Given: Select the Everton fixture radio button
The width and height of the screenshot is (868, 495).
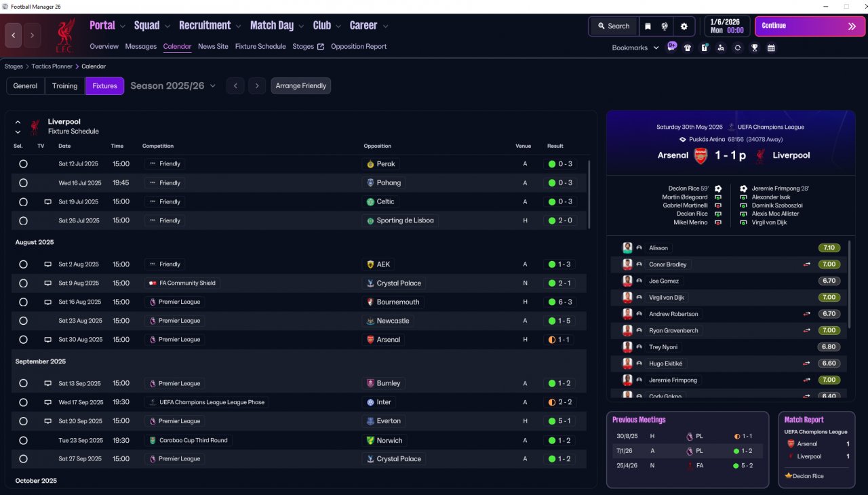Looking at the screenshot, I should [x=23, y=421].
